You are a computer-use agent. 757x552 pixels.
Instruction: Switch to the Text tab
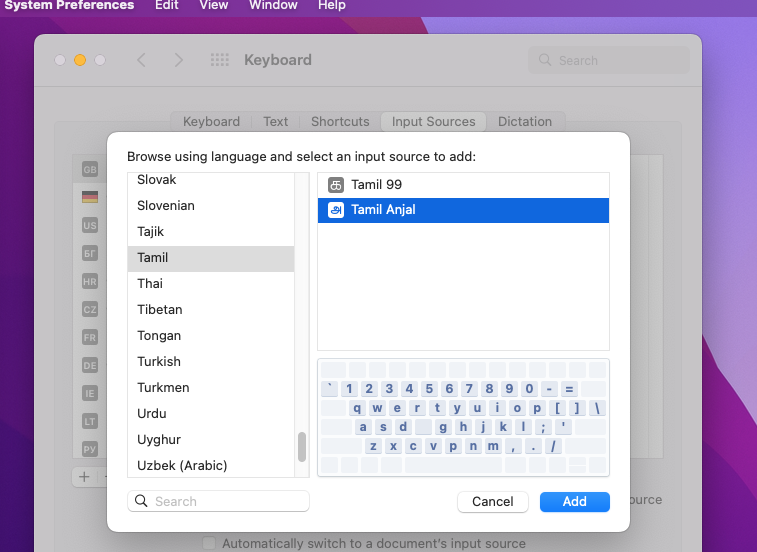tap(276, 122)
